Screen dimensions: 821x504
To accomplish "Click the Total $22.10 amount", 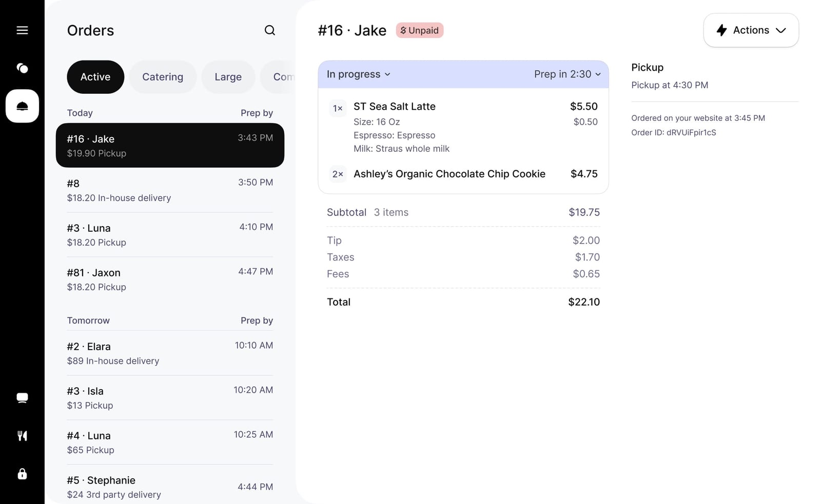I will 584,302.
